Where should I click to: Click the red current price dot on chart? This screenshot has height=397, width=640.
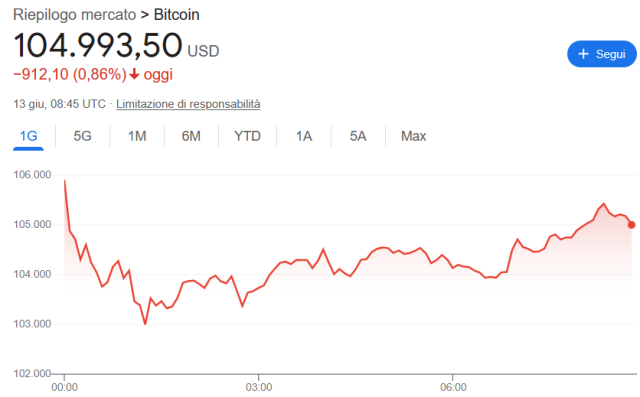(631, 225)
